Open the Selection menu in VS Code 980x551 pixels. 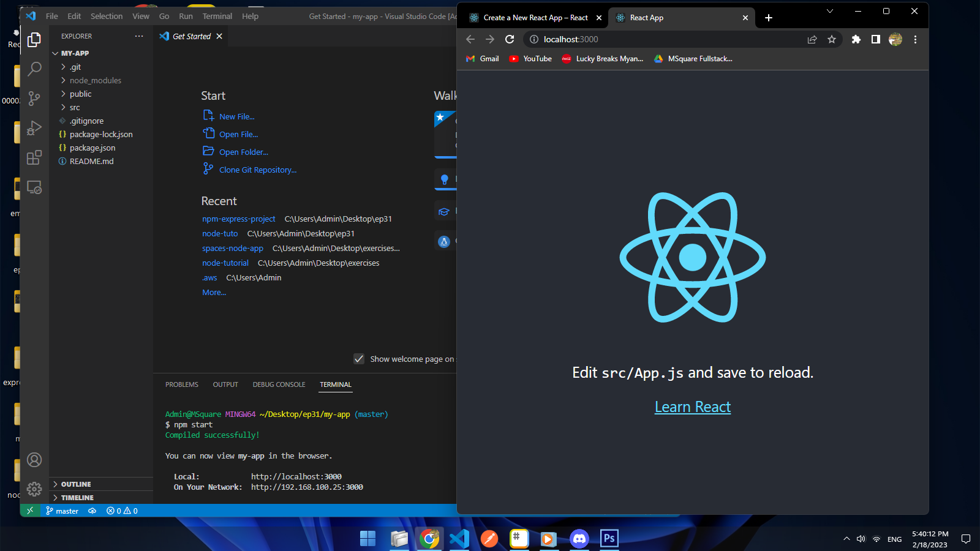pyautogui.click(x=107, y=16)
